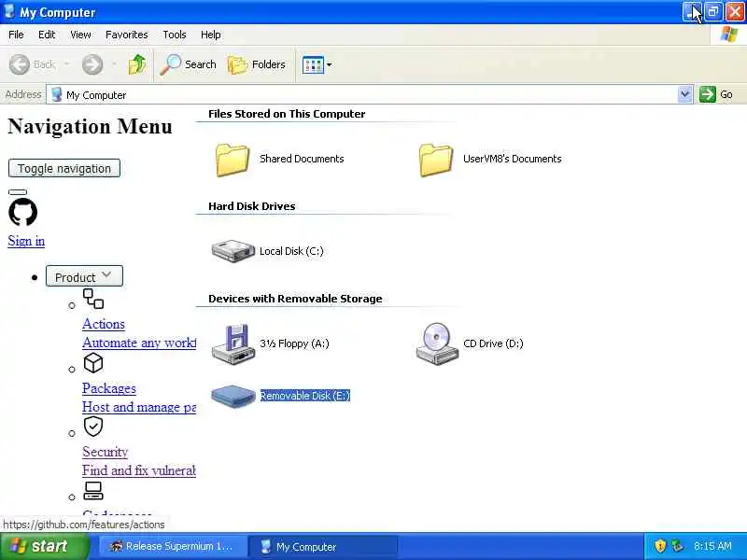Open the Search pane
The height and width of the screenshot is (560, 747).
(x=189, y=64)
